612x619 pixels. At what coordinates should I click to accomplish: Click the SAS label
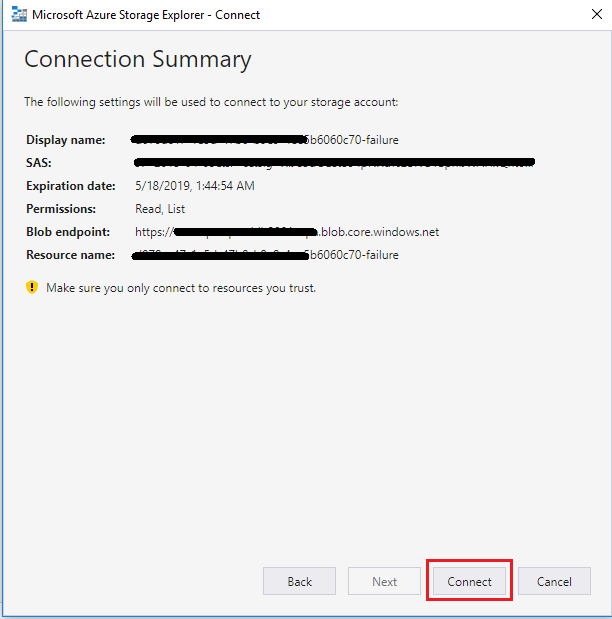point(39,163)
